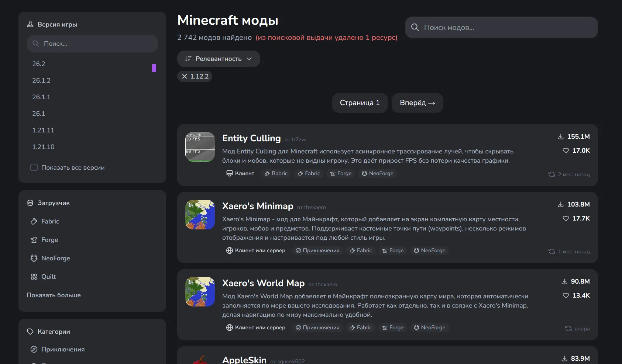Click the heart icon next to 17.7K
Screen dimensions: 622x364
click(566, 218)
